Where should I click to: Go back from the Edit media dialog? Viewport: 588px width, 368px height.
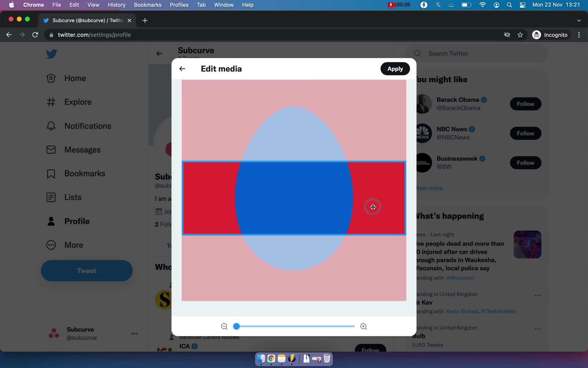click(x=182, y=69)
